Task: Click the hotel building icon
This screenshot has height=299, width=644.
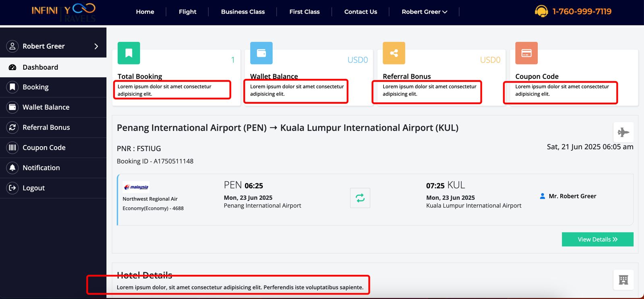Action: click(623, 280)
